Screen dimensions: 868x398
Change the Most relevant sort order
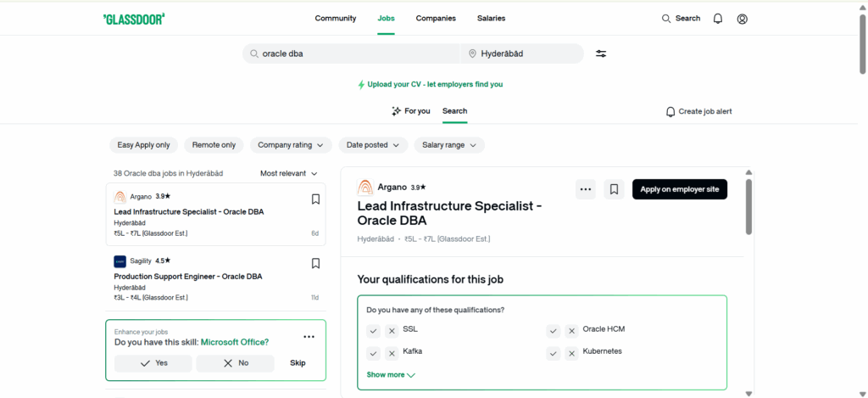click(289, 173)
